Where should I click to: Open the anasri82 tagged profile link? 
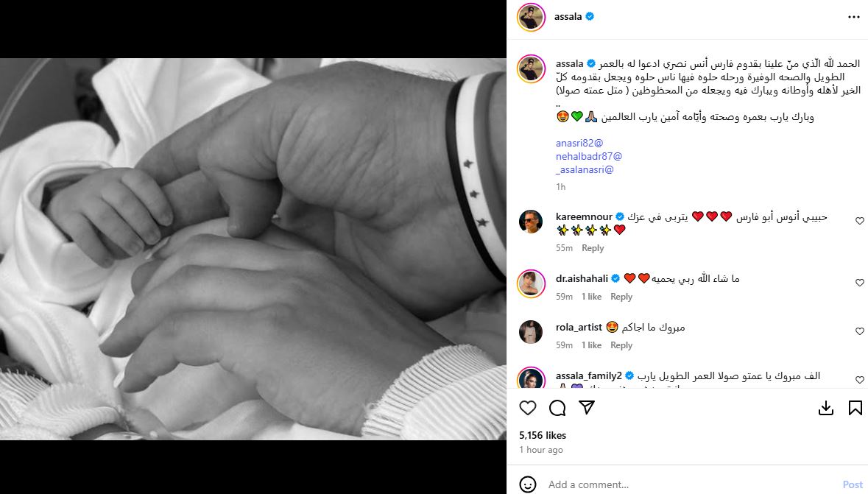pyautogui.click(x=579, y=143)
